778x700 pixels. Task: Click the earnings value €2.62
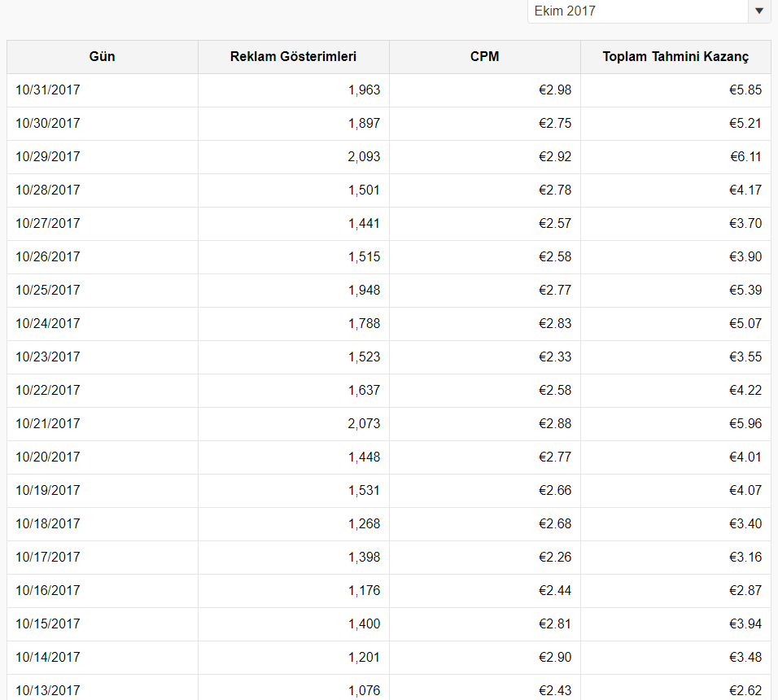click(745, 690)
